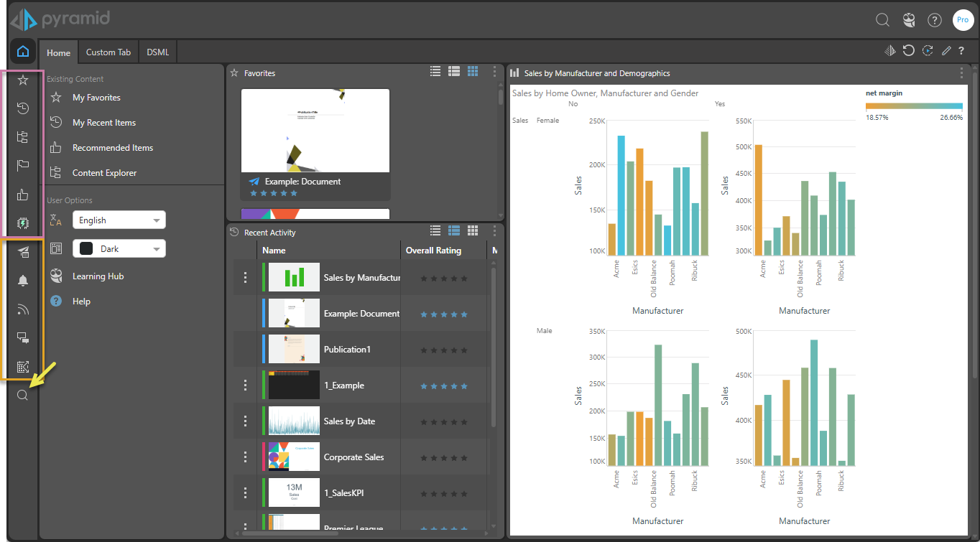
Task: Open conversations chat icon in left sidebar
Action: (x=23, y=338)
